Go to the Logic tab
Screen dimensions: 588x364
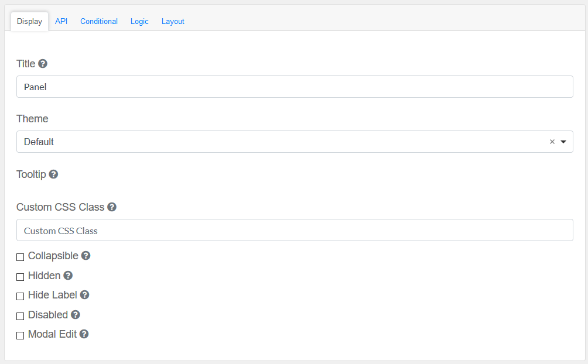coord(139,22)
